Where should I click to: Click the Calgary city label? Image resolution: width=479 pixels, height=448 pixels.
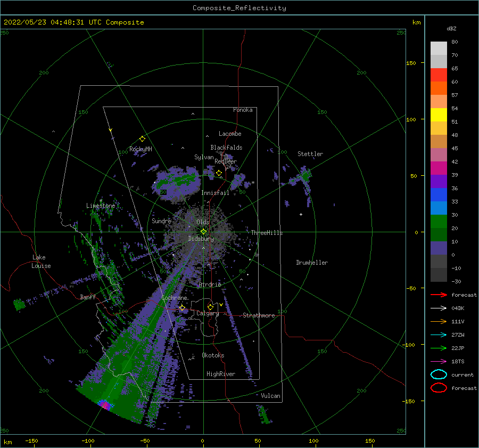pos(208,313)
